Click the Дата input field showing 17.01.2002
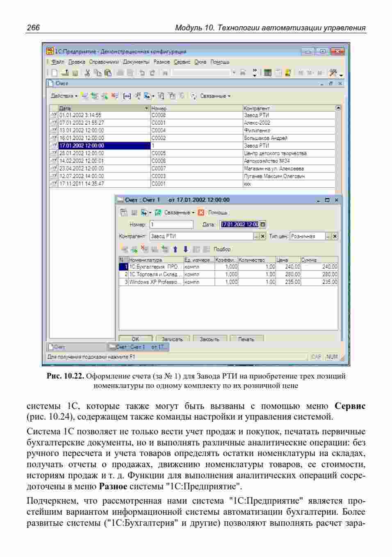This screenshot has width=392, height=557. pyautogui.click(x=240, y=224)
